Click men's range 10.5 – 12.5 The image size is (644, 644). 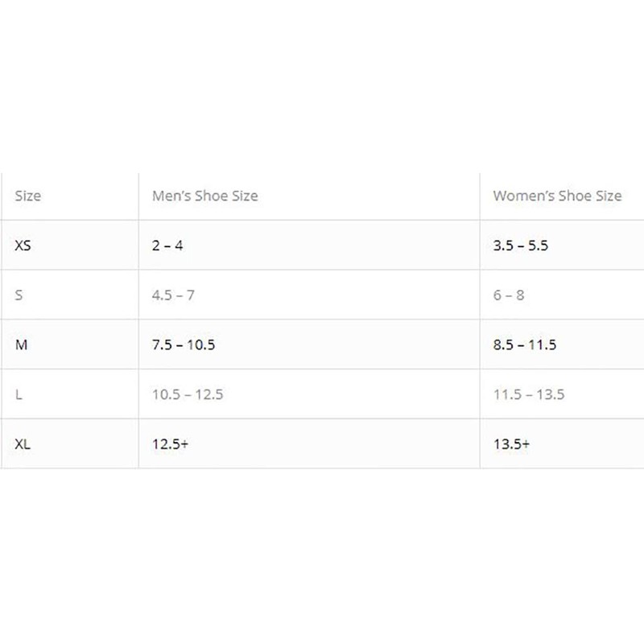(188, 394)
